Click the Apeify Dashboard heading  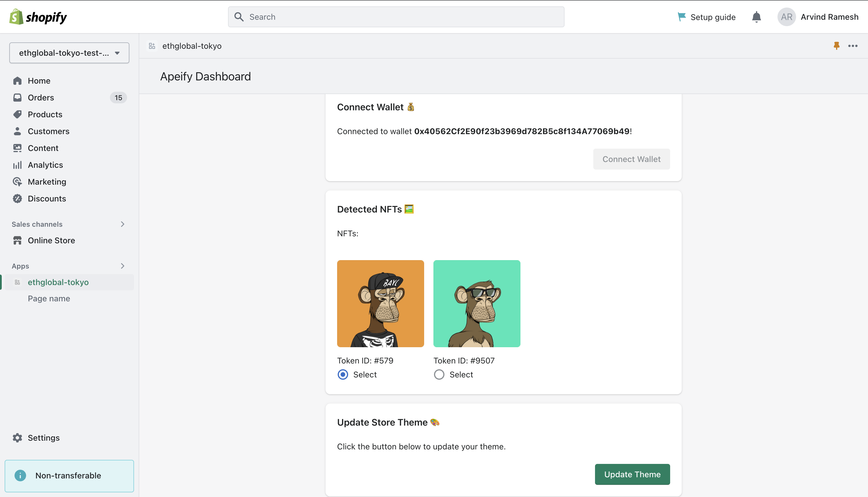[205, 76]
